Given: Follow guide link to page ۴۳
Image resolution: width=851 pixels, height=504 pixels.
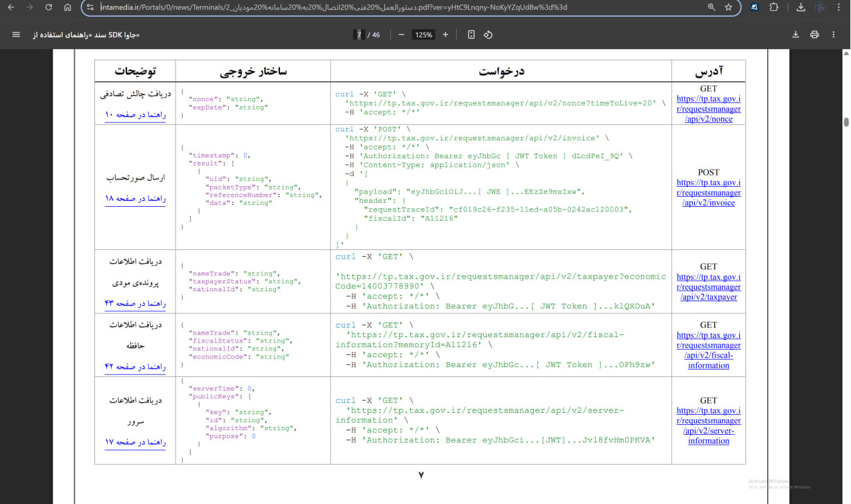Looking at the screenshot, I should click(x=135, y=304).
